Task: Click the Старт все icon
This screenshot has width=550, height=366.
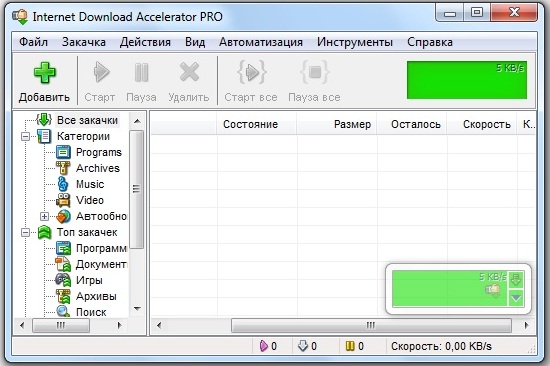Action: (251, 72)
